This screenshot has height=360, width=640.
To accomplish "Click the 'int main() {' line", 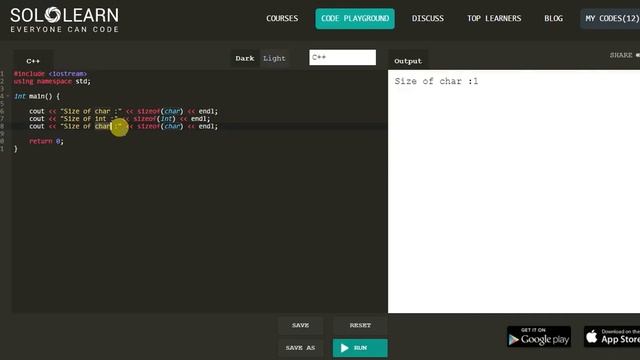I will point(37,96).
